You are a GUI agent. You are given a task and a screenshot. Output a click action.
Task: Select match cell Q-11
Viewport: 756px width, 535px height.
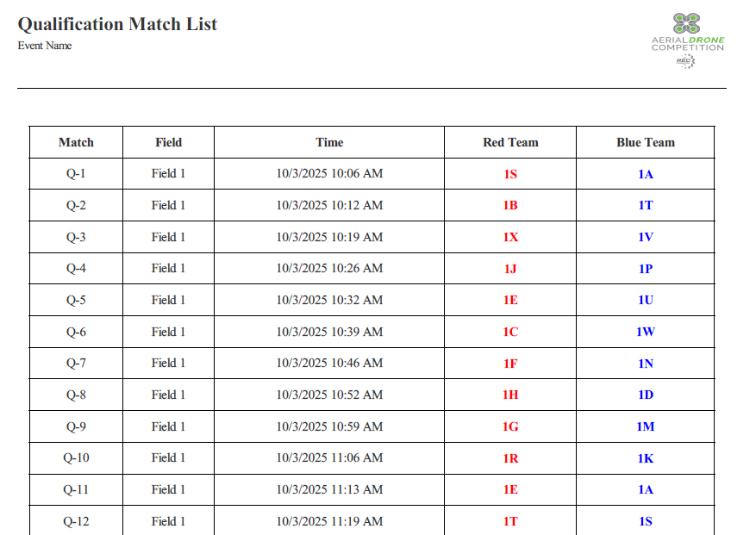76,489
